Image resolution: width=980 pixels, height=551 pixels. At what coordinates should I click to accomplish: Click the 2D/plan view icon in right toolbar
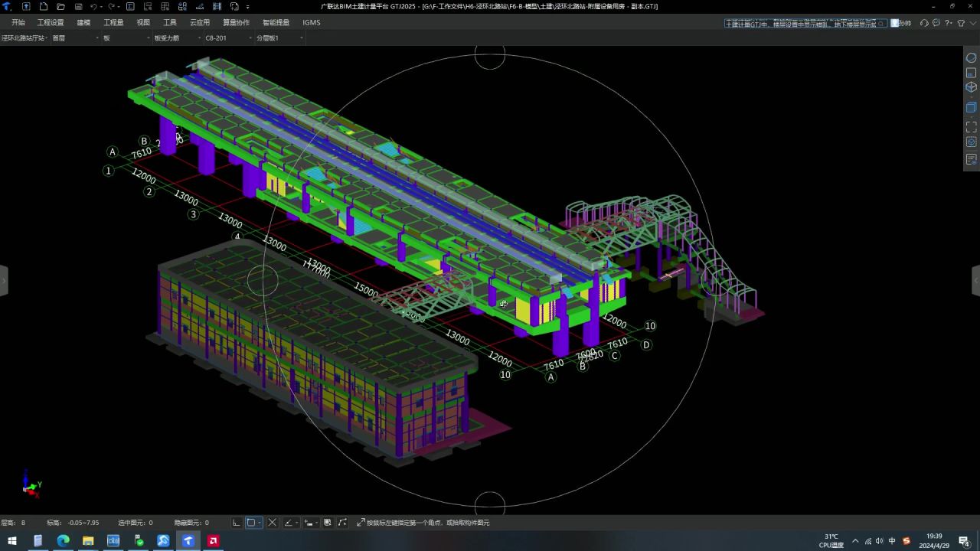click(x=971, y=73)
